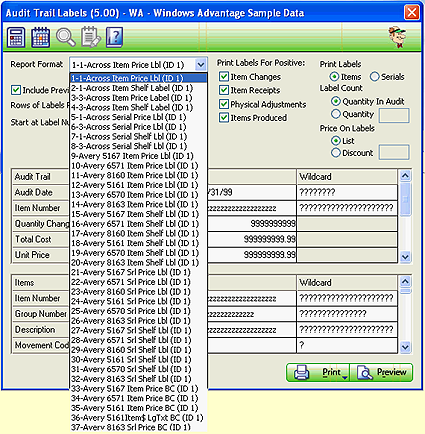Collapse the Report Format dropdown arrow

201,65
